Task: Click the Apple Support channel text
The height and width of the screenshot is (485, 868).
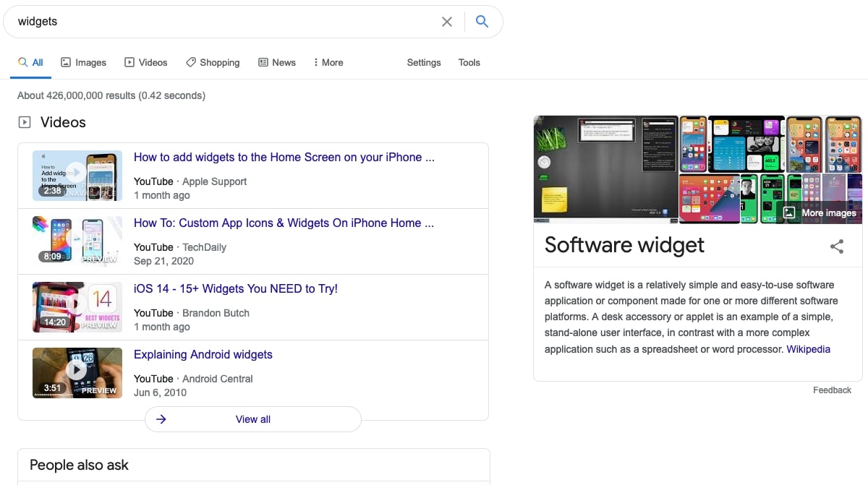Action: (215, 181)
